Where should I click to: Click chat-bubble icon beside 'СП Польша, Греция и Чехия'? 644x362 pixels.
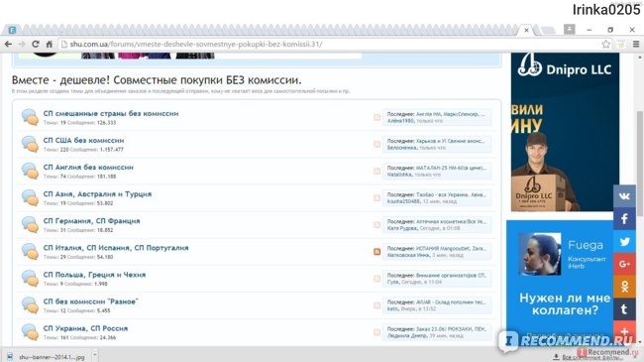tap(30, 278)
